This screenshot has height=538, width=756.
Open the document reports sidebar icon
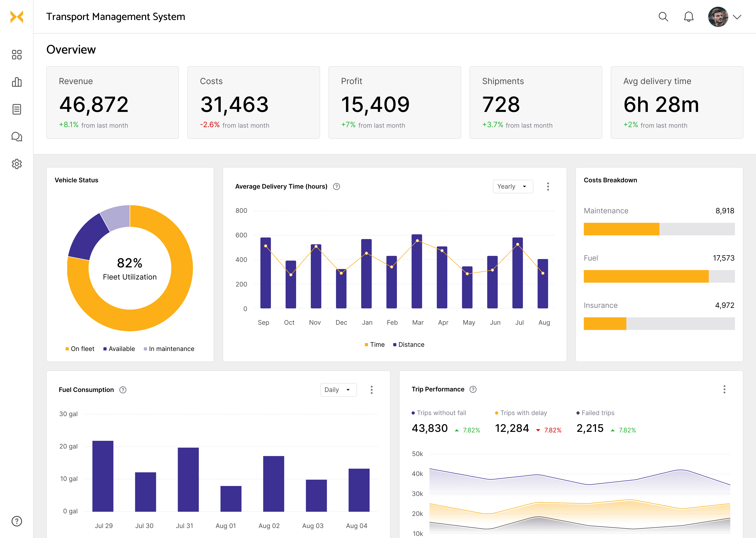(x=17, y=109)
